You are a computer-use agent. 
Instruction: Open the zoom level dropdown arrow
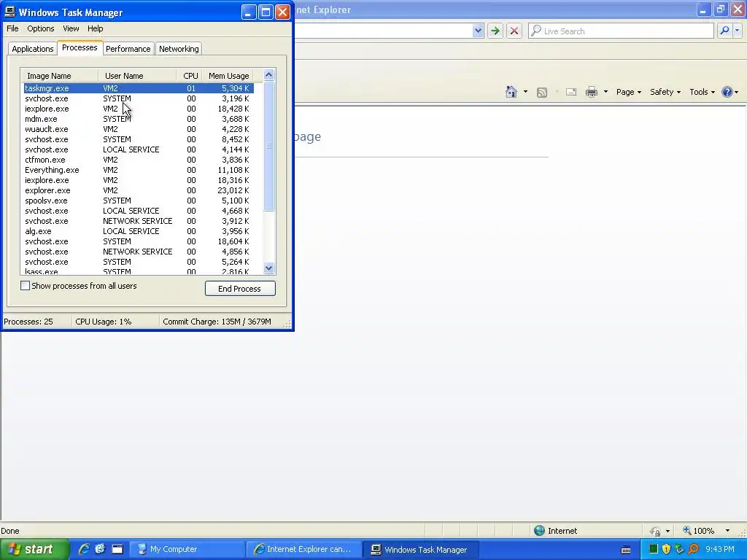(727, 531)
